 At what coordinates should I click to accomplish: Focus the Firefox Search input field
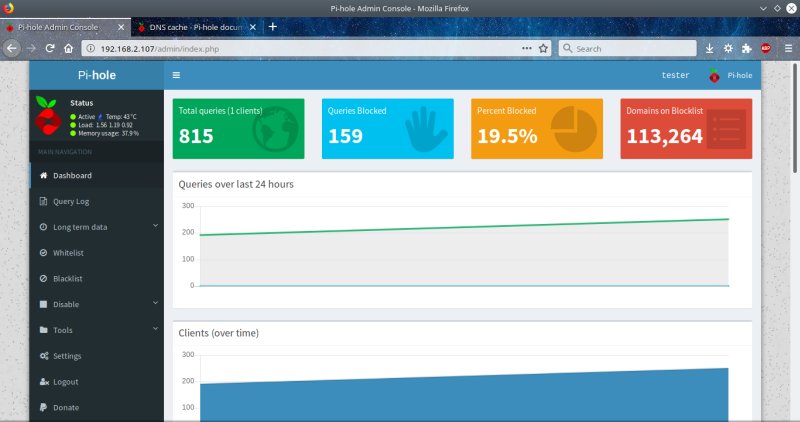pyautogui.click(x=628, y=48)
